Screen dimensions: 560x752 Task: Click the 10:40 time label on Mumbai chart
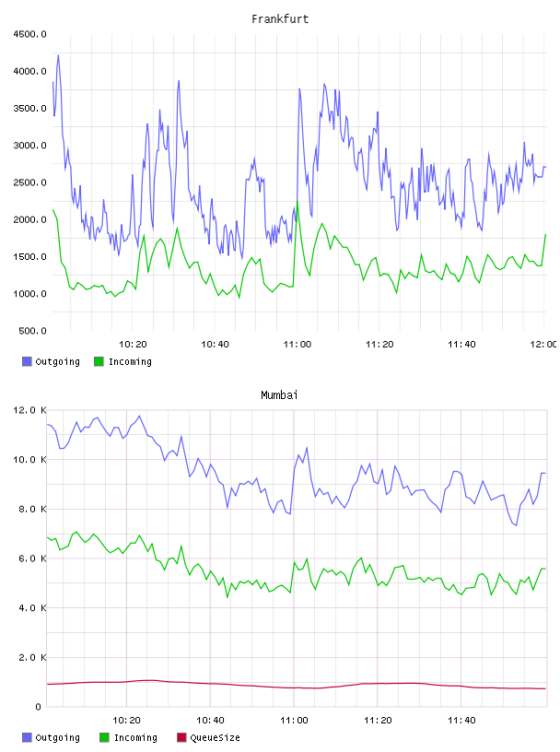pyautogui.click(x=211, y=721)
